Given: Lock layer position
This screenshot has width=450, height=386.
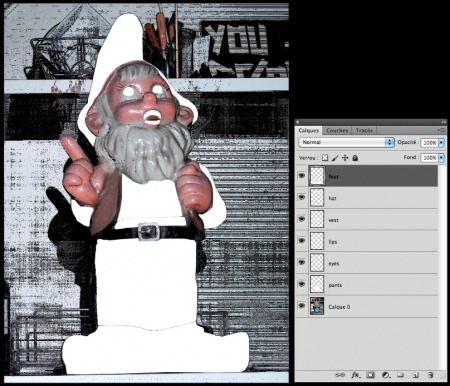Looking at the screenshot, I should tap(345, 158).
